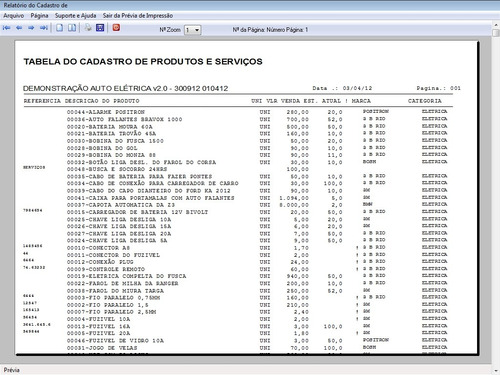This screenshot has width=500, height=375.
Task: Click the scrollbar down arrow at bottom right
Action: coord(496,371)
